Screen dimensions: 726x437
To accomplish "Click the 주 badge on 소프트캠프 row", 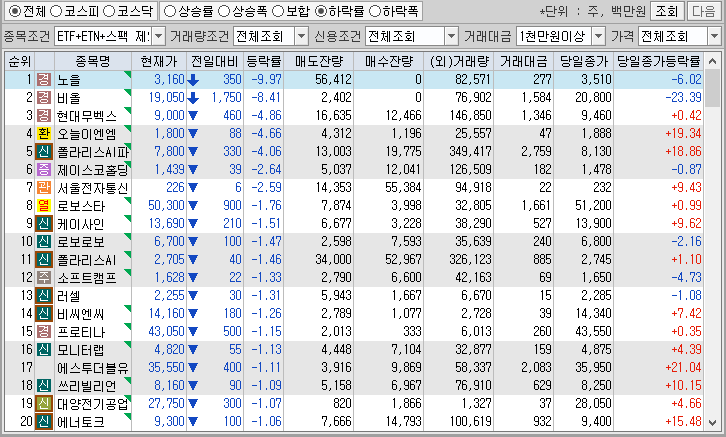I will pyautogui.click(x=44, y=277).
